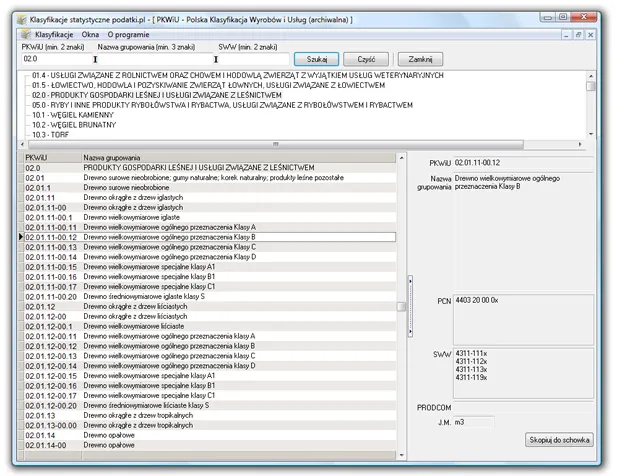
Task: Click Skopiuj do schowka button
Action: 559,439
